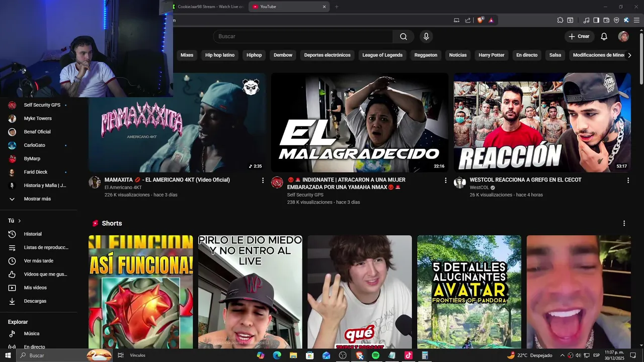Open Videos que me gustan in sidebar
Viewport: 644px width, 362px height.
tap(38, 274)
